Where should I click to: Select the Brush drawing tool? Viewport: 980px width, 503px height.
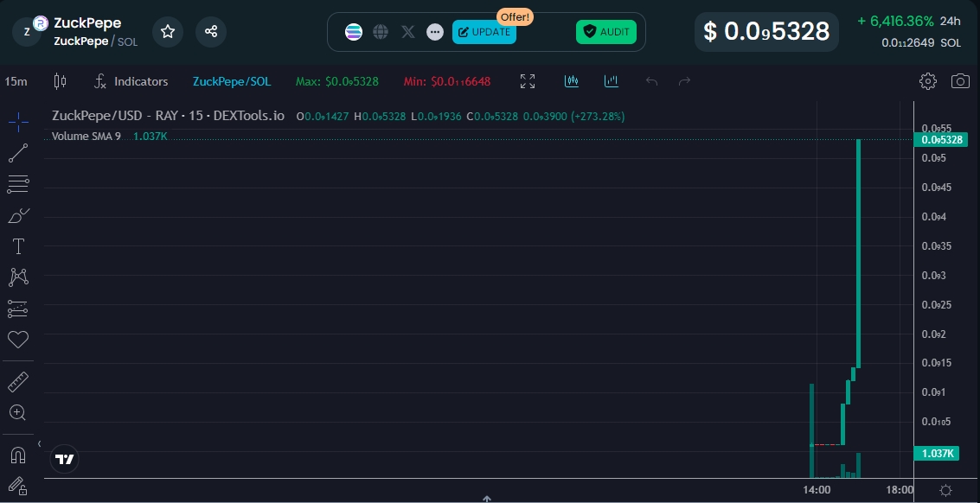click(18, 215)
